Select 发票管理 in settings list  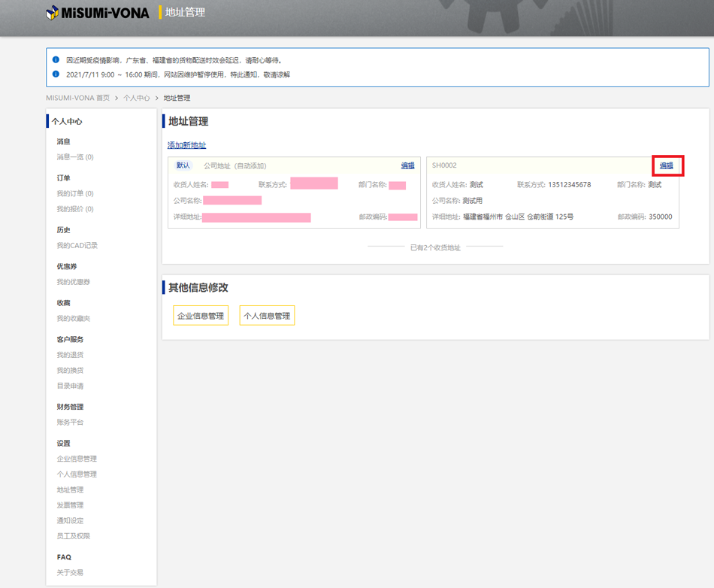click(70, 505)
